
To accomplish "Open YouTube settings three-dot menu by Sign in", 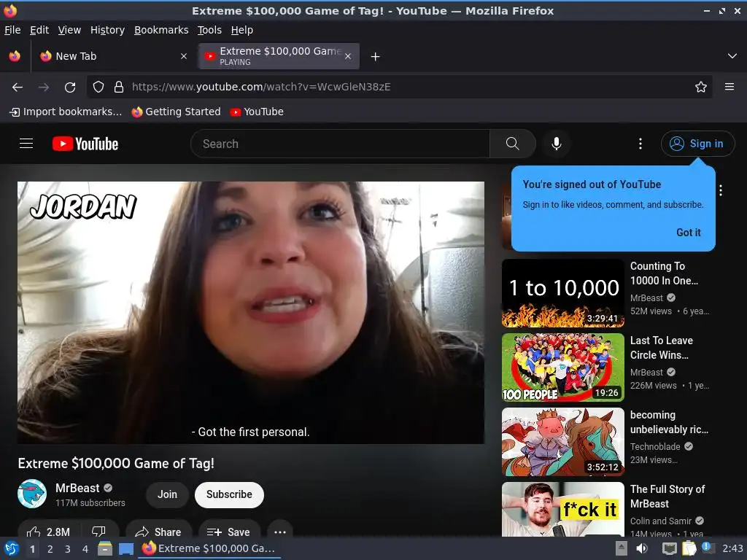I will [x=640, y=144].
